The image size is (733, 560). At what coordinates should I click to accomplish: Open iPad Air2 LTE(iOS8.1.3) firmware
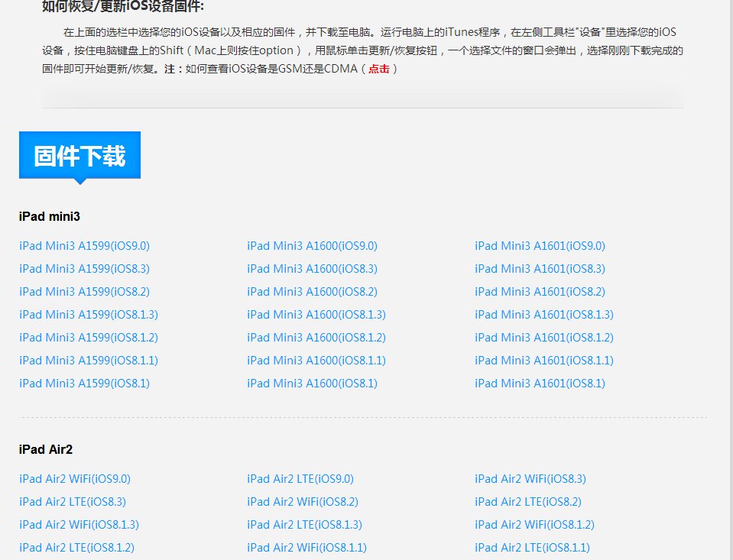pos(304,525)
